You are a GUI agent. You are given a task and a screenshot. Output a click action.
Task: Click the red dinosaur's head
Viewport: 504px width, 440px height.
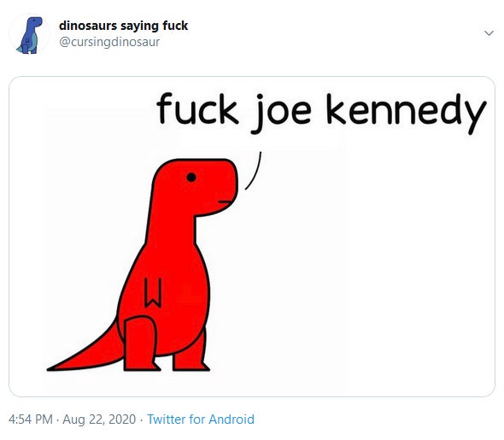[197, 186]
